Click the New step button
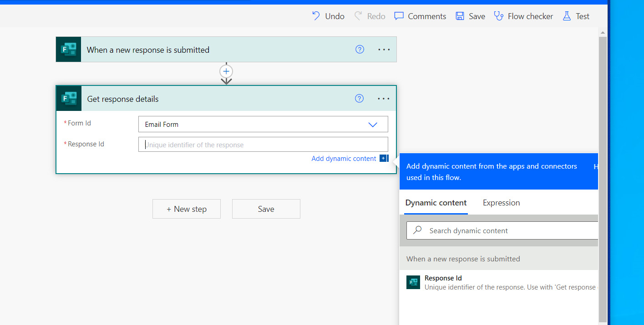This screenshot has height=325, width=644. coord(187,209)
